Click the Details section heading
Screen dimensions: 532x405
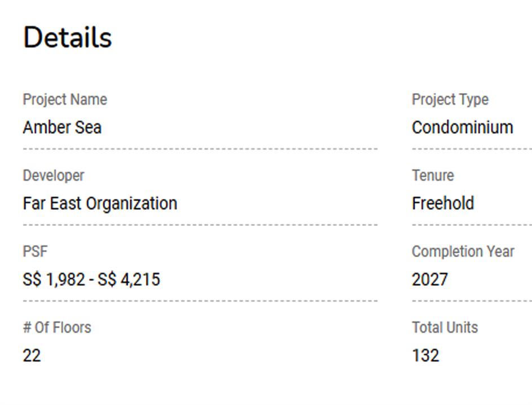pos(67,38)
